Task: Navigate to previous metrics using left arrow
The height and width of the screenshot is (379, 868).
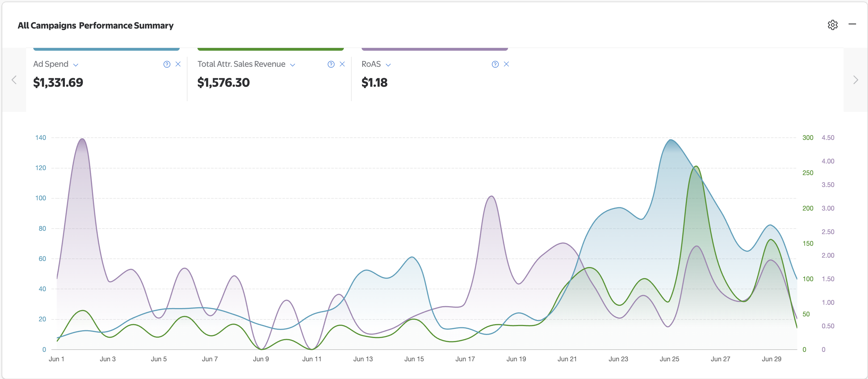Action: coord(14,80)
